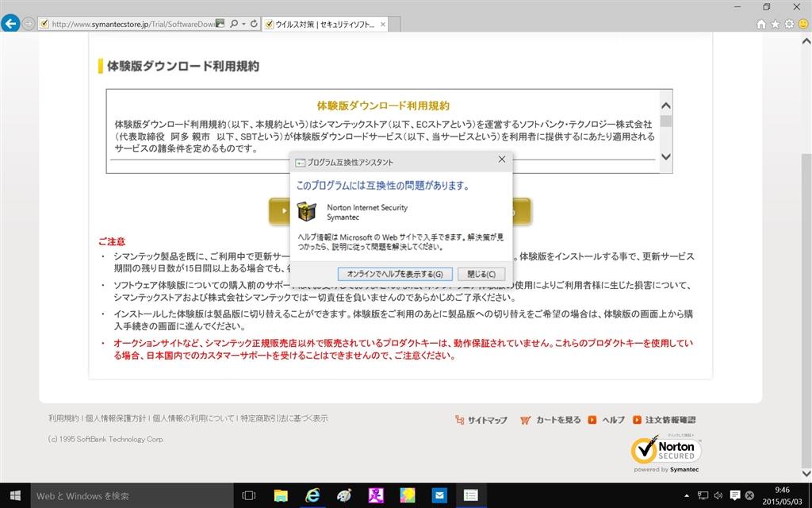This screenshot has width=812, height=508.
Task: Open the Action Center notification icon
Action: [734, 495]
